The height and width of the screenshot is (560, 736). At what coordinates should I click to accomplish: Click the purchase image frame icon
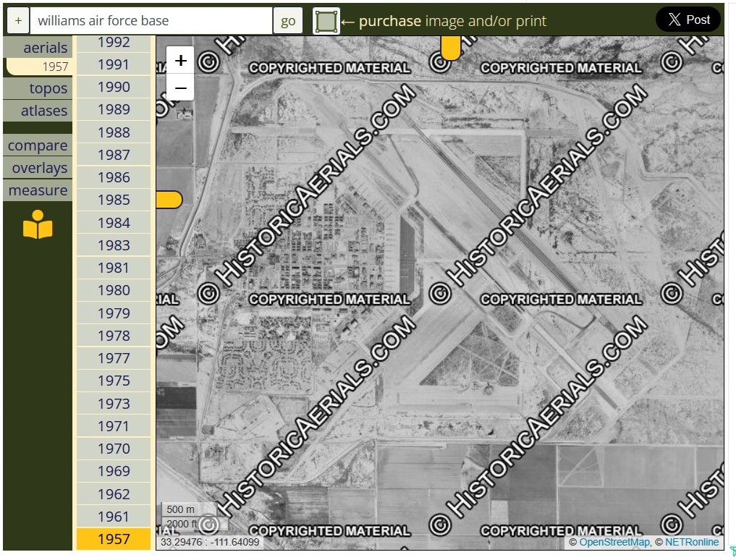click(326, 21)
